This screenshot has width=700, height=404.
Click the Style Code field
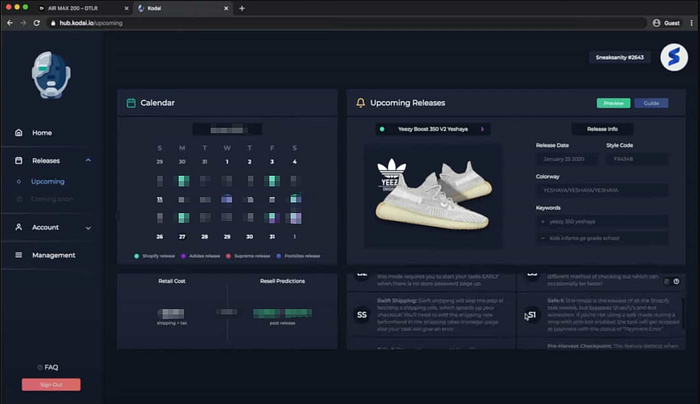637,159
